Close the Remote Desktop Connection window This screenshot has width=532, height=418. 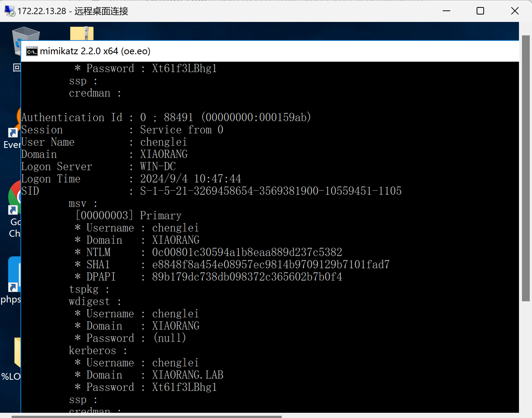[515, 11]
